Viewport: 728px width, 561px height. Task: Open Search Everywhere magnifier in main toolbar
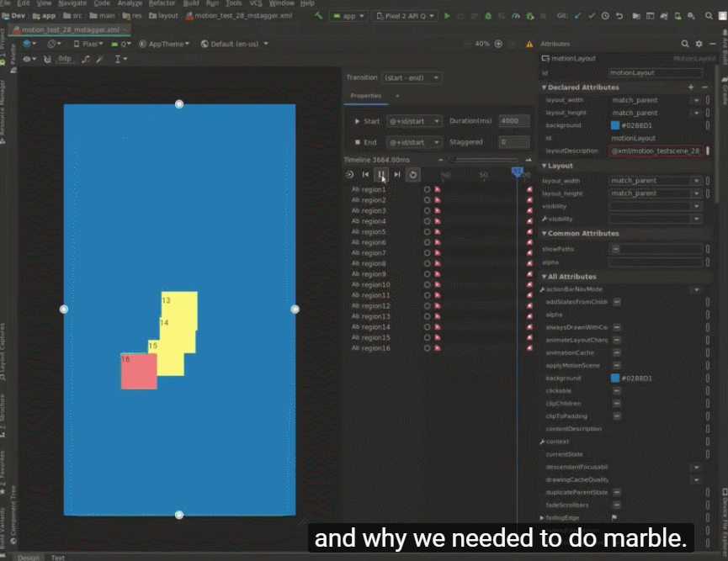point(709,16)
